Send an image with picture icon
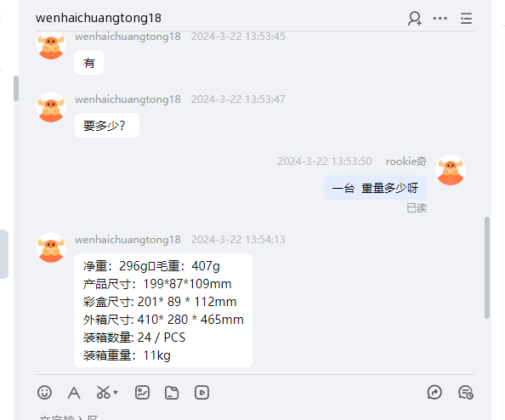Image resolution: width=505 pixels, height=420 pixels. coord(142,393)
